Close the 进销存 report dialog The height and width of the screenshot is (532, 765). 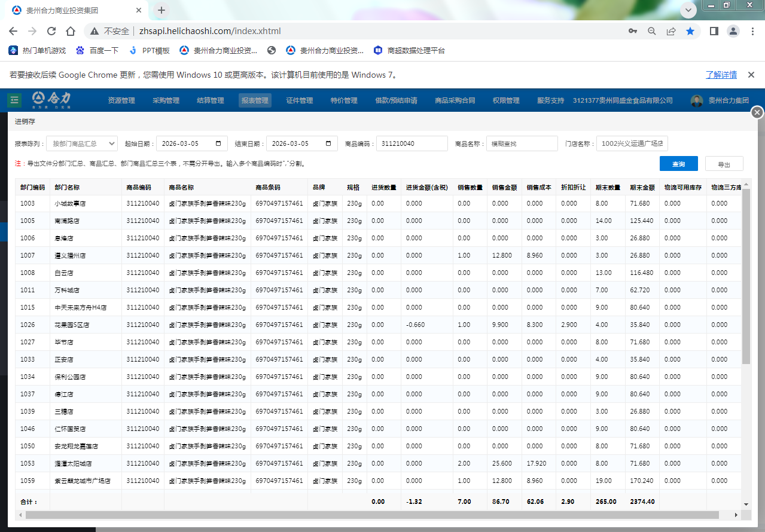(757, 112)
